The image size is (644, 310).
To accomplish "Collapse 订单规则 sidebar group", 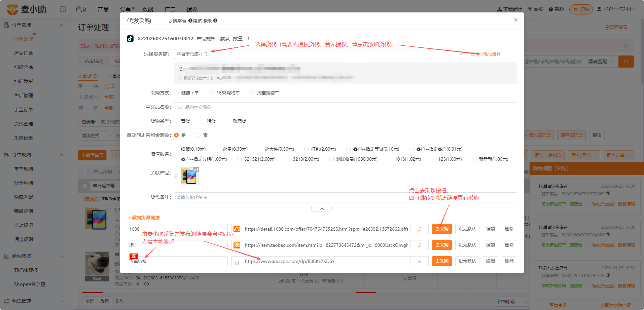I will point(62,155).
